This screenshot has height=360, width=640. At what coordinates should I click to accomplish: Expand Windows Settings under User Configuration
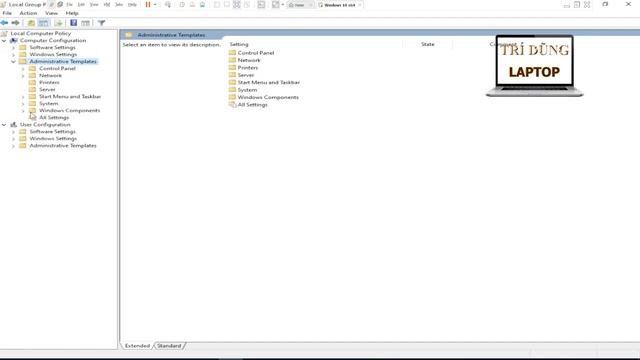13,138
